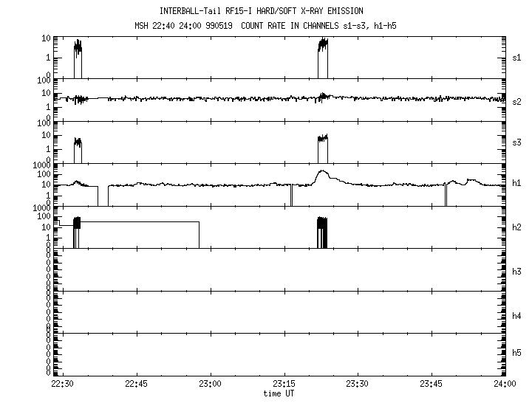This screenshot has height=406, width=532.
Task: Click the h3 channel label
Action: click(x=517, y=272)
